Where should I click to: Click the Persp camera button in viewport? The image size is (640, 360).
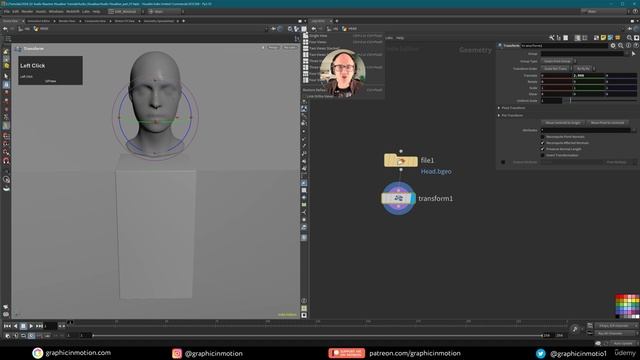(x=273, y=48)
